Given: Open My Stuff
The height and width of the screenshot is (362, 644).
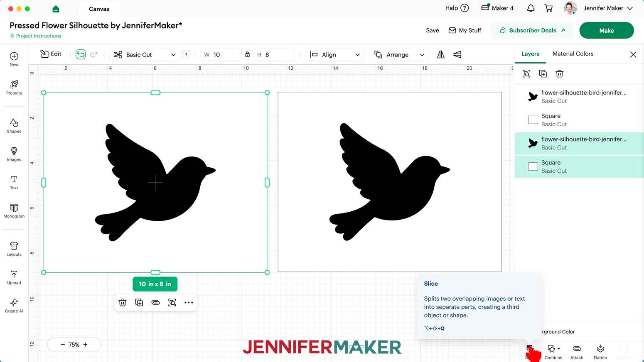Looking at the screenshot, I should tap(465, 30).
